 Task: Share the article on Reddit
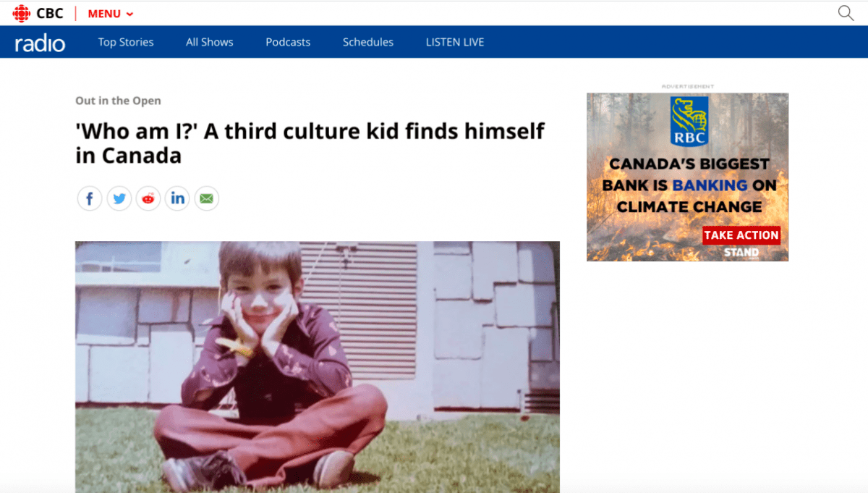[x=148, y=198]
